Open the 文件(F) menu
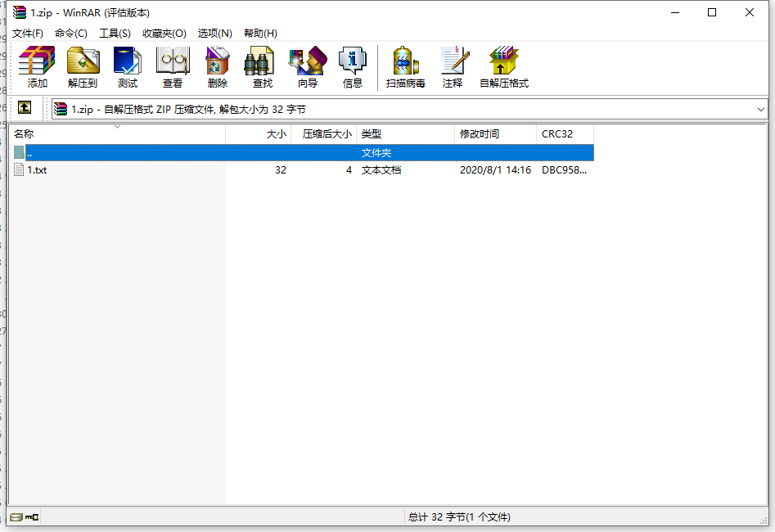The image size is (775, 532). pos(28,33)
